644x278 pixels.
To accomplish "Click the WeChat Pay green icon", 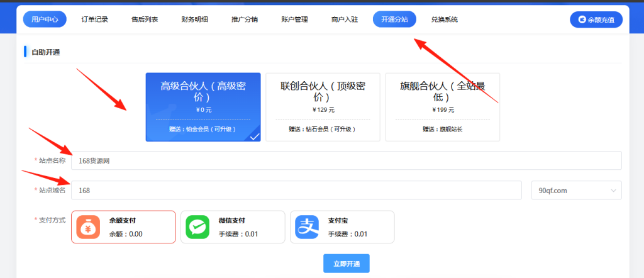I will [x=197, y=226].
